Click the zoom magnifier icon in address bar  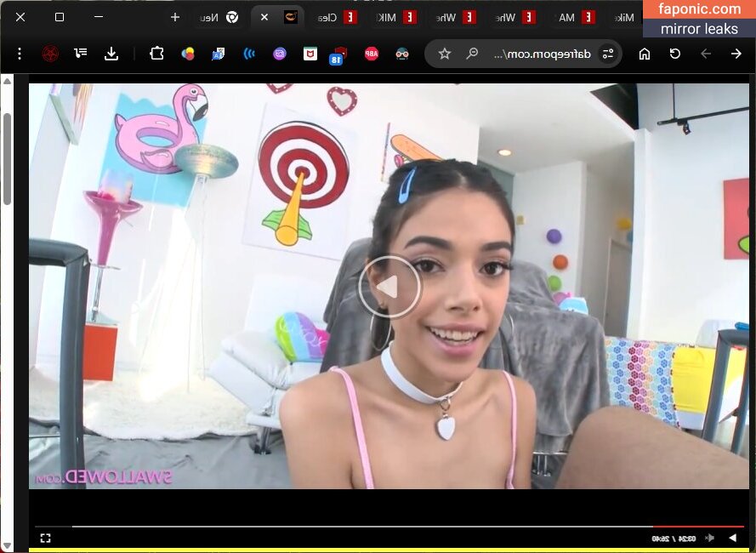click(x=472, y=54)
